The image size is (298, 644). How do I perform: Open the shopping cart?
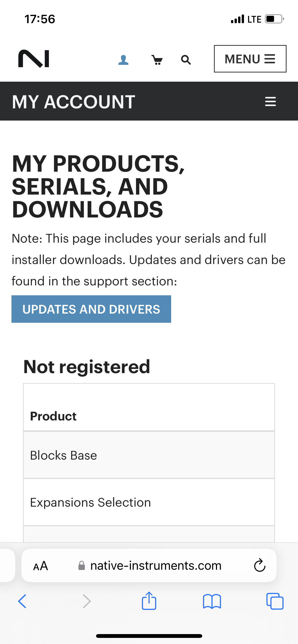[x=157, y=60]
